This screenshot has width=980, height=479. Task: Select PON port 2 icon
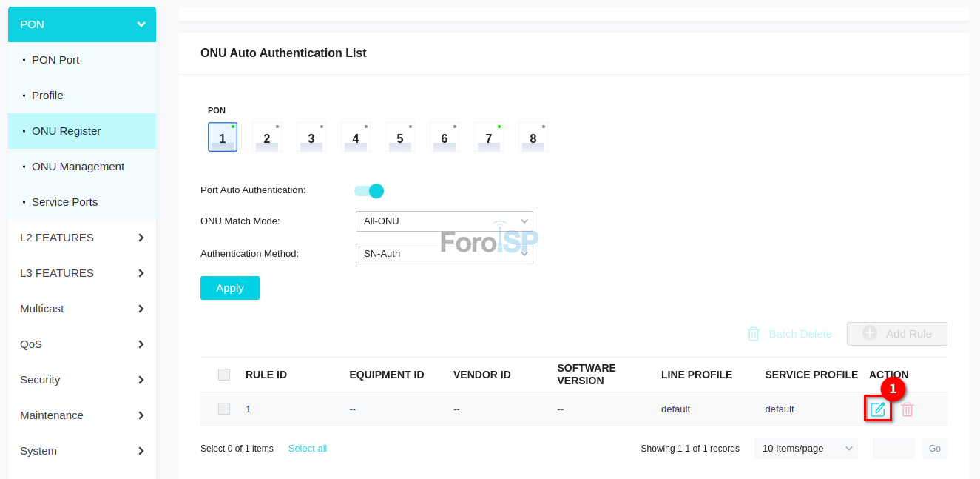(267, 138)
